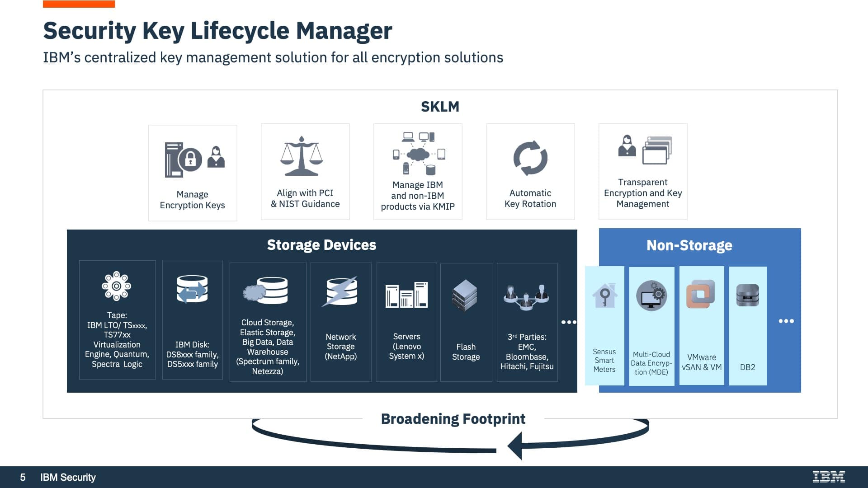Expand the Storage Devices section ellipsis
Viewport: 868px width, 488px height.
click(566, 322)
